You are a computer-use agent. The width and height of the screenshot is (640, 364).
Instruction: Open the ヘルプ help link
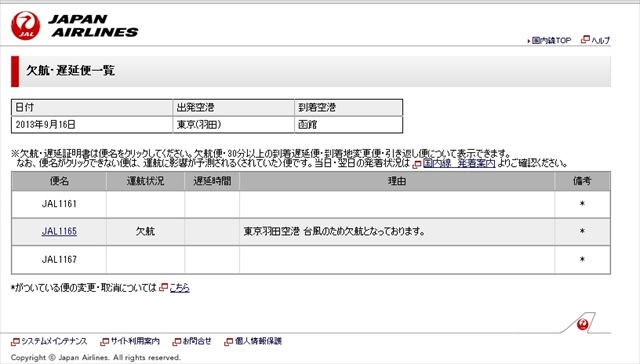[x=600, y=40]
